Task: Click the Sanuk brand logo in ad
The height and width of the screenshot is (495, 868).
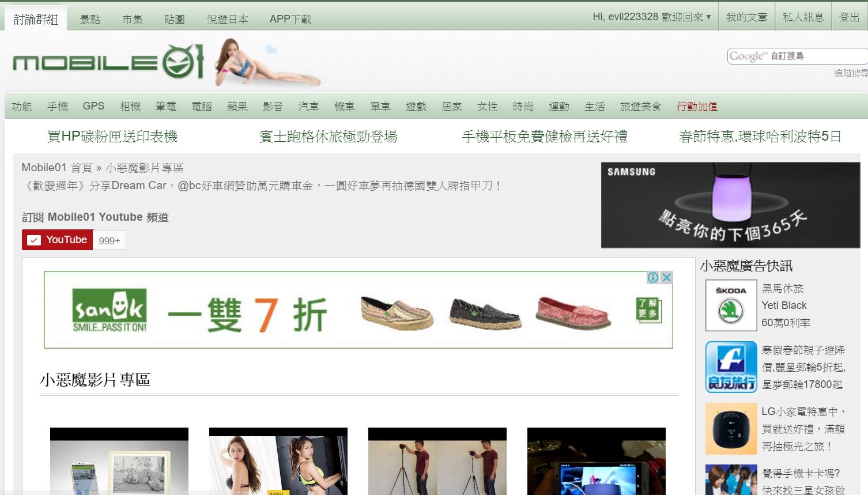Action: coord(110,311)
